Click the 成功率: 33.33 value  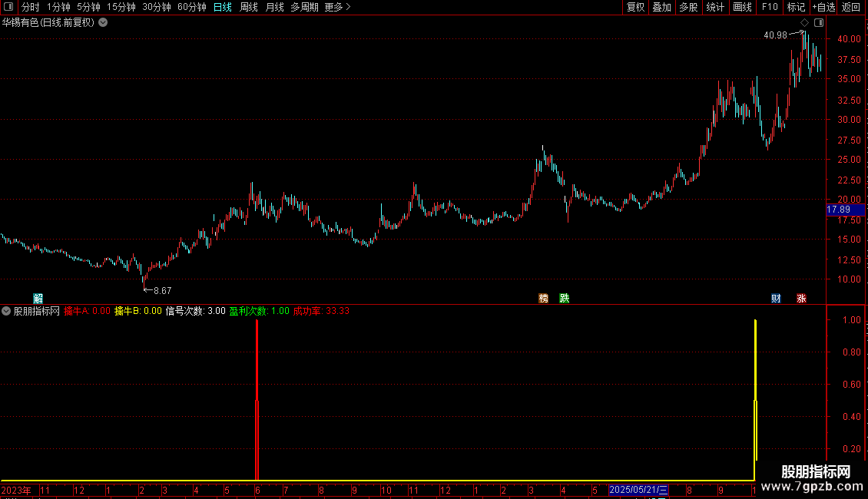(321, 311)
